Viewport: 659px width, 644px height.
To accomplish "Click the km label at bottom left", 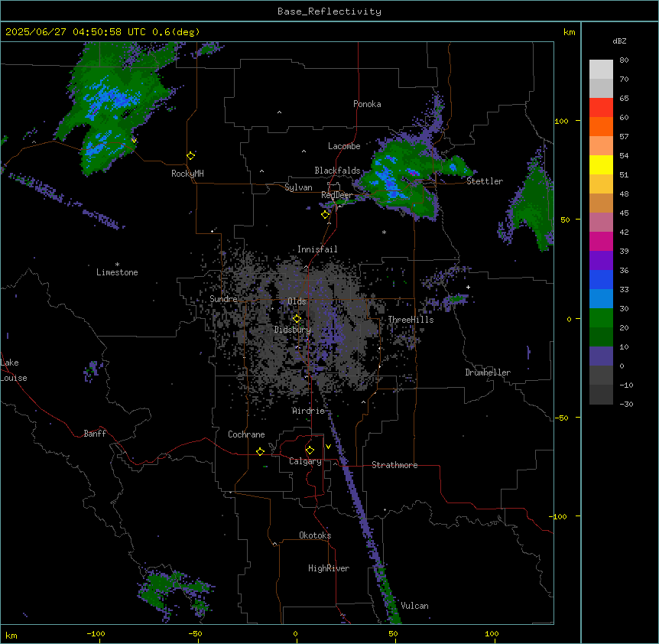I will (x=11, y=635).
